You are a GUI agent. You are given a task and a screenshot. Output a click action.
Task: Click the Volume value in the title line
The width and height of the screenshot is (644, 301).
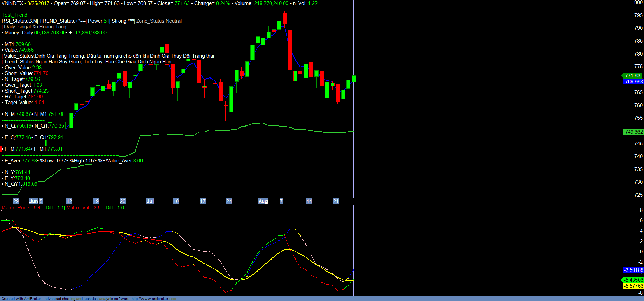tap(271, 3)
